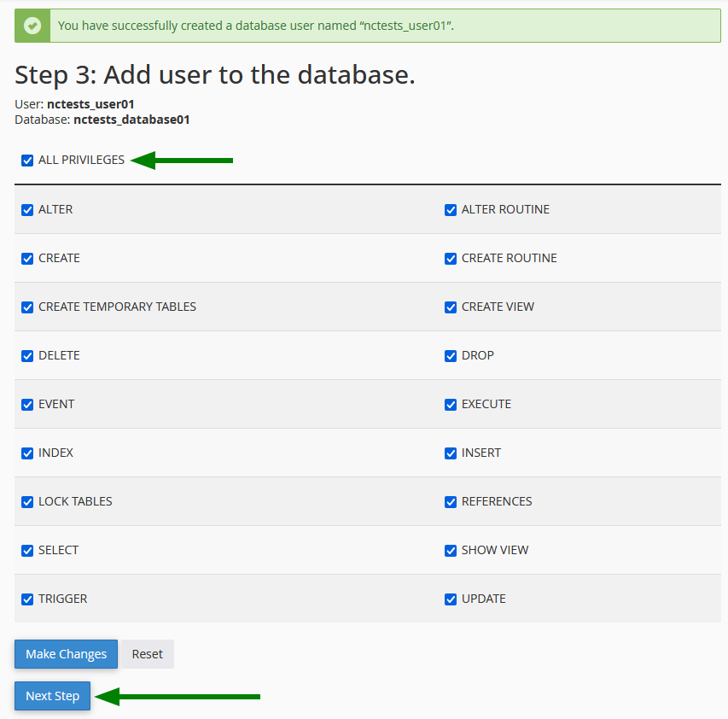Disable the CREATE ROUTINE privilege
Screen dimensions: 728x719
click(451, 259)
